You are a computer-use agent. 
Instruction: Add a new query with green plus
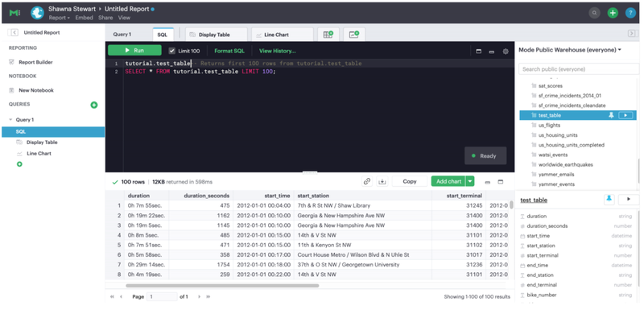coord(94,105)
